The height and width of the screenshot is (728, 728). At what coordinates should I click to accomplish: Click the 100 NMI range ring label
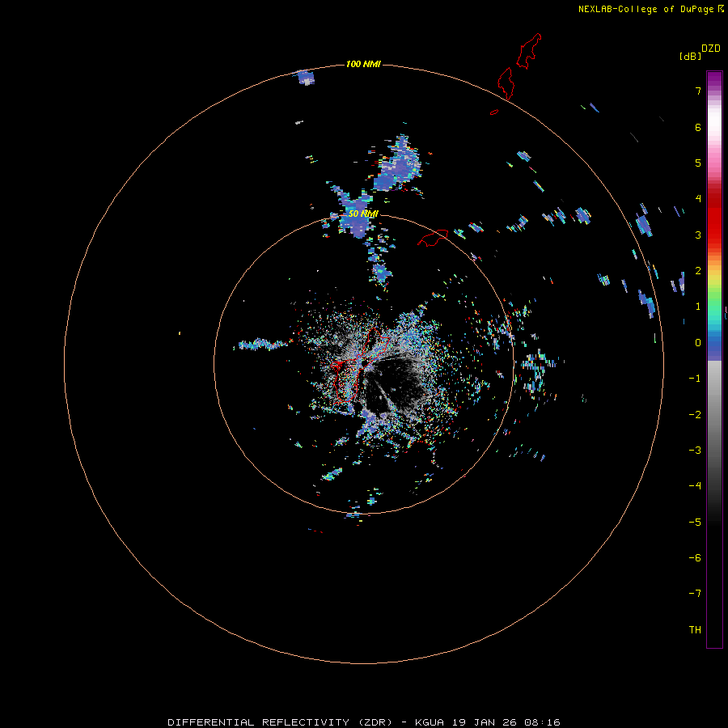coord(363,64)
